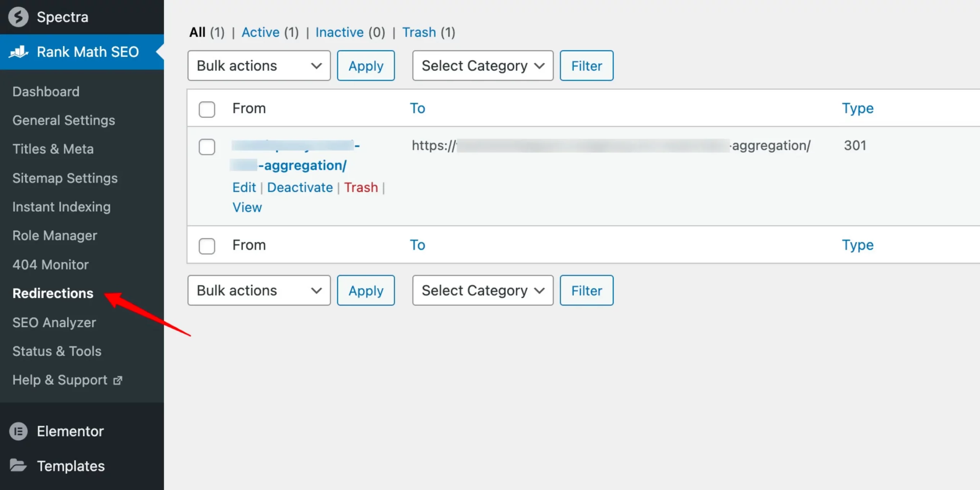Tick the select-all checkbox in the table footer
This screenshot has height=490, width=980.
(207, 246)
